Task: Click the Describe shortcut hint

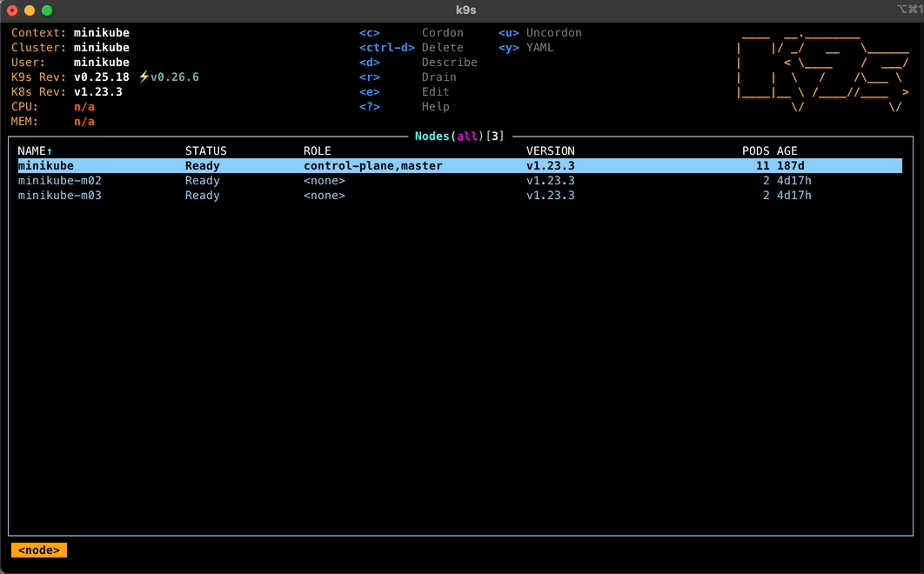Action: [450, 62]
